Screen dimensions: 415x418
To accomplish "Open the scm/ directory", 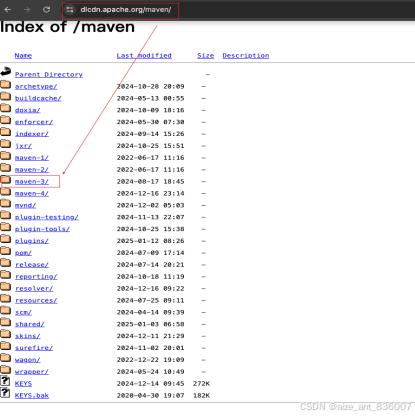I will [x=23, y=312].
